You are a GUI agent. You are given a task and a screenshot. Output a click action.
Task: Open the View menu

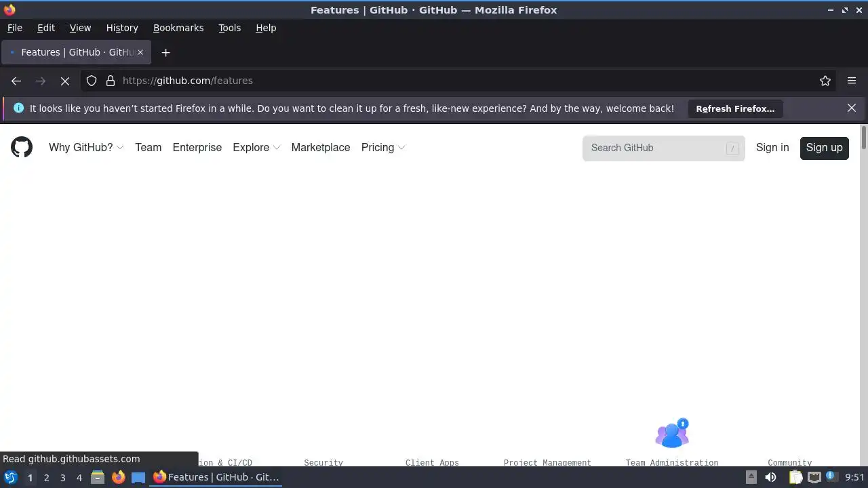(x=80, y=28)
